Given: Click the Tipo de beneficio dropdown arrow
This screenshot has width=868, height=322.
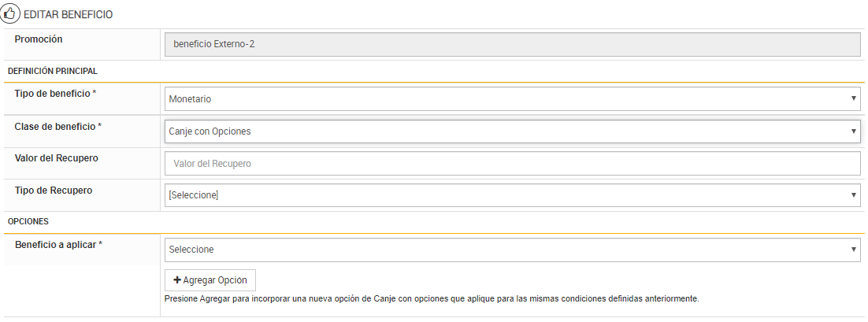Looking at the screenshot, I should 853,99.
